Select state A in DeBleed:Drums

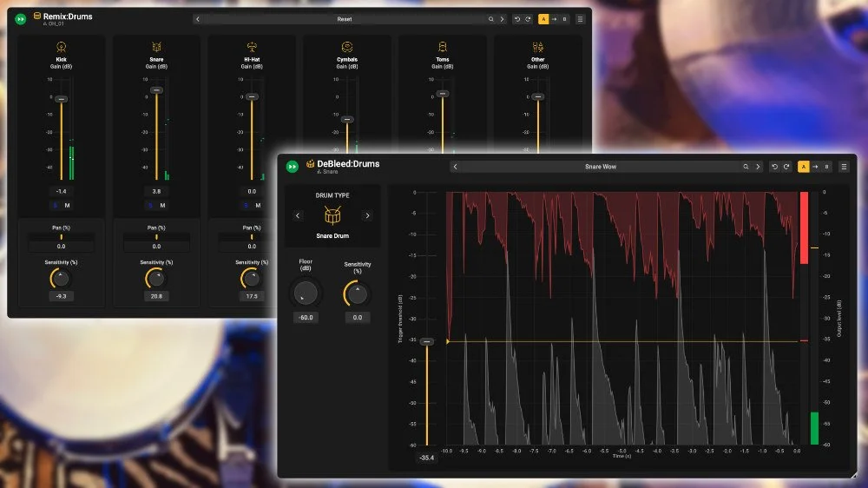803,167
